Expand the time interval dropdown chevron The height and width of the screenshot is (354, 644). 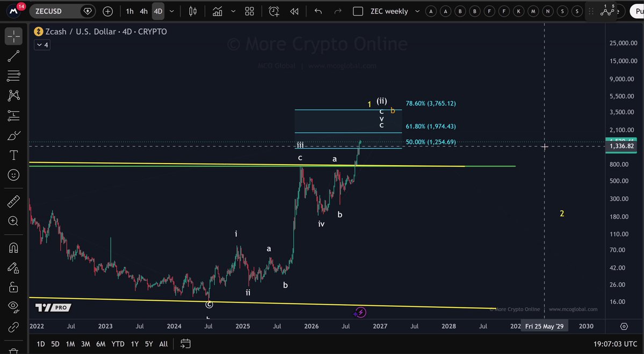tap(172, 11)
